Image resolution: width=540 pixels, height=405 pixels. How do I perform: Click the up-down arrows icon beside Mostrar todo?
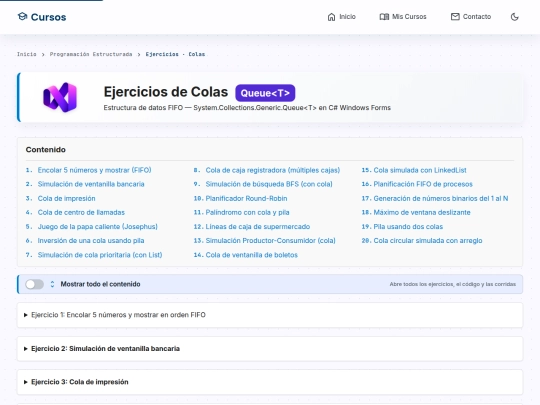point(52,284)
